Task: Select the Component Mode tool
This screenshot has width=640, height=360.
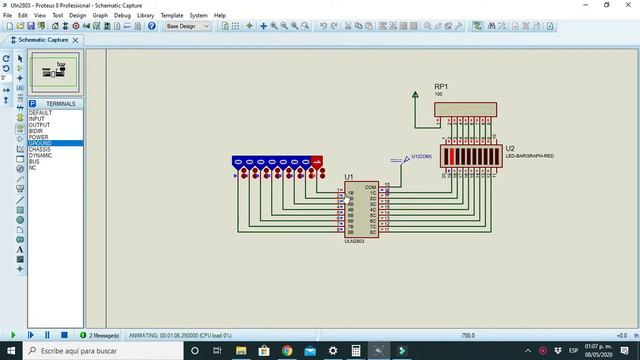Action: [x=20, y=68]
